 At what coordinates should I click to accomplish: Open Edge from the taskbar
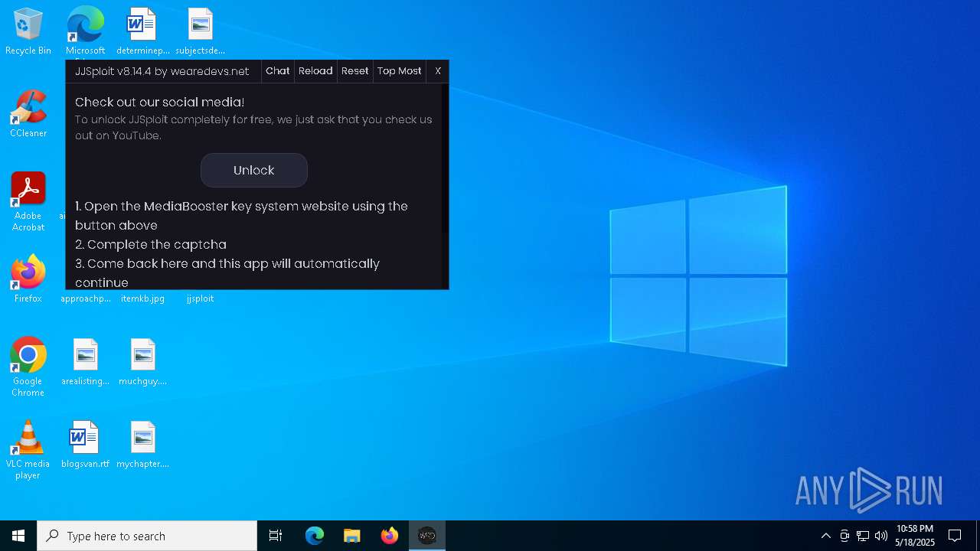point(315,536)
